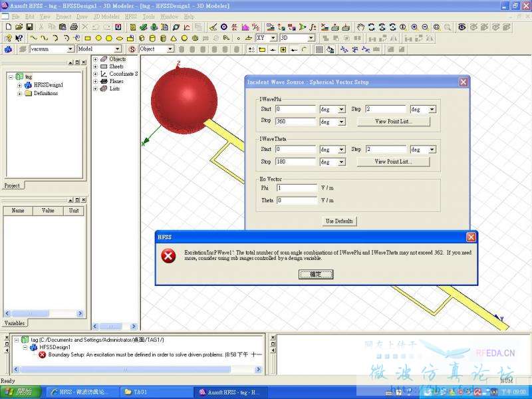Expand the Lists node in model tree
The height and width of the screenshot is (399, 532).
point(95,88)
